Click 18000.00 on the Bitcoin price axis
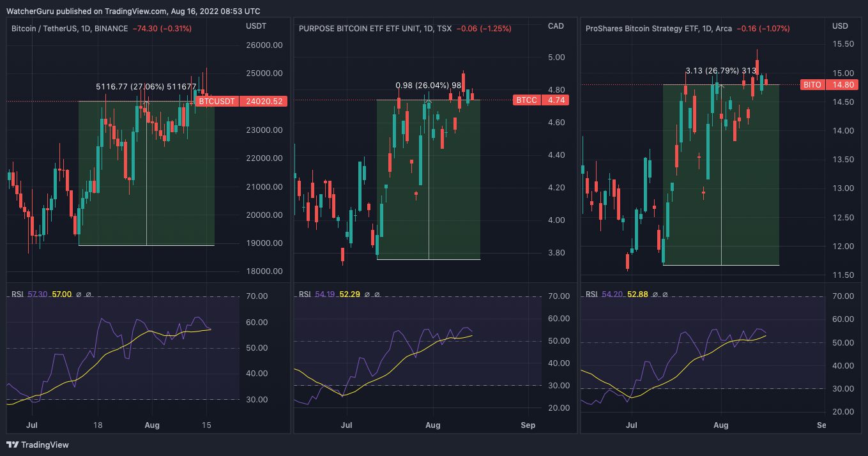 pos(264,271)
